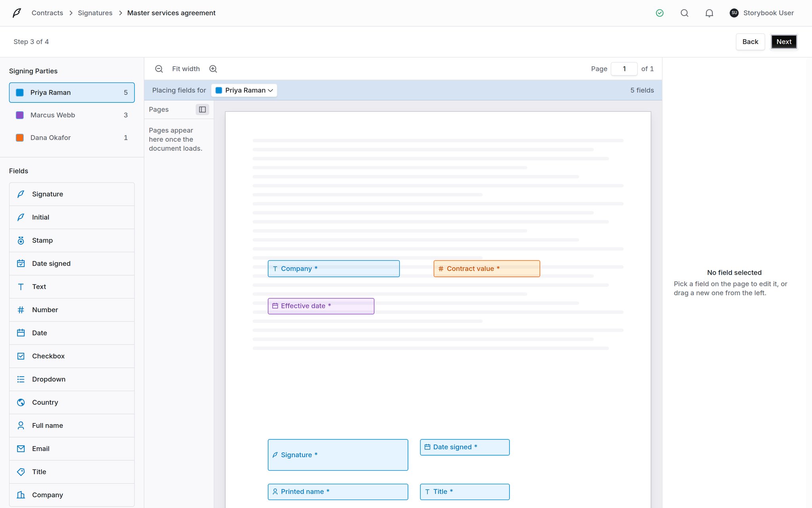Click the green status check icon

660,13
